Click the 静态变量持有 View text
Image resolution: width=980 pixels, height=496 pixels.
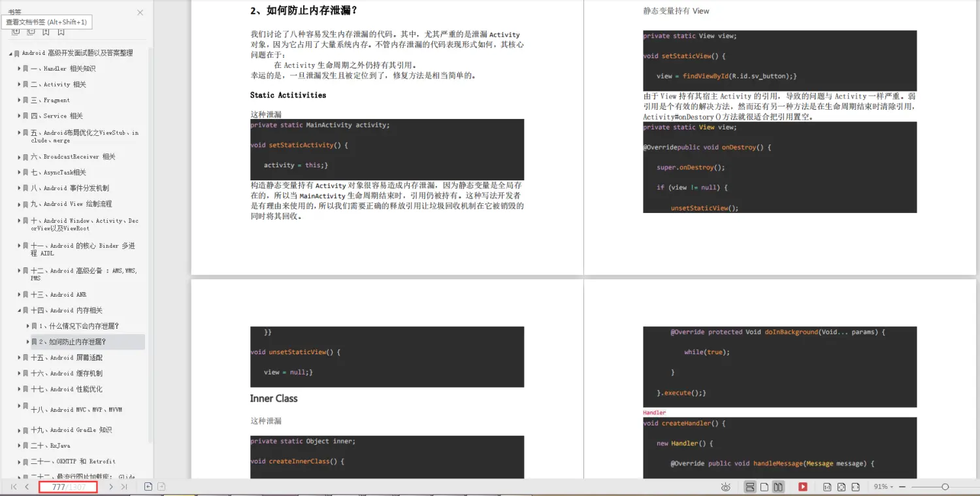coord(676,11)
